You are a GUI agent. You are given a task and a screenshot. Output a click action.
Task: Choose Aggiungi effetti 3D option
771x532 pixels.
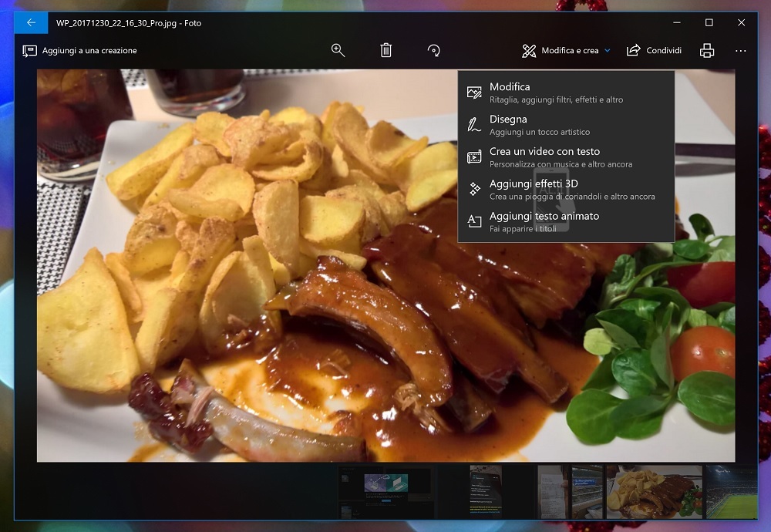[566, 190]
